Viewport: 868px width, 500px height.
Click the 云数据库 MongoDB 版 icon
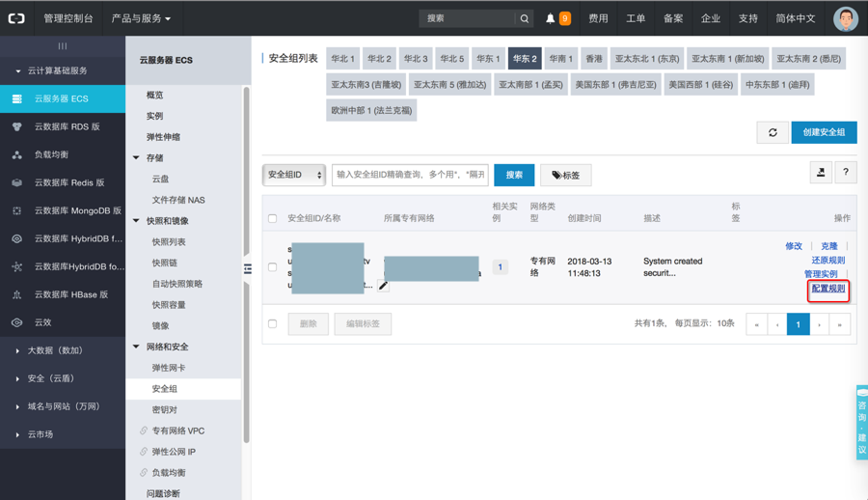[x=17, y=210]
